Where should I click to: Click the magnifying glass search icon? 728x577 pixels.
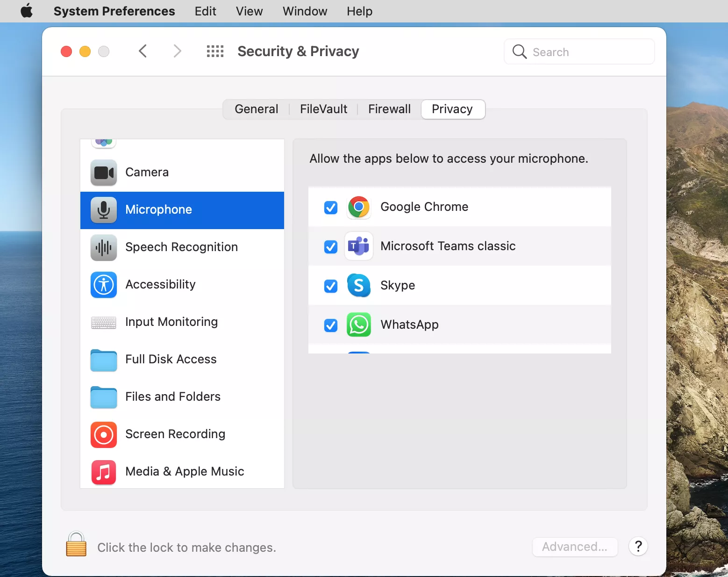[x=520, y=51]
